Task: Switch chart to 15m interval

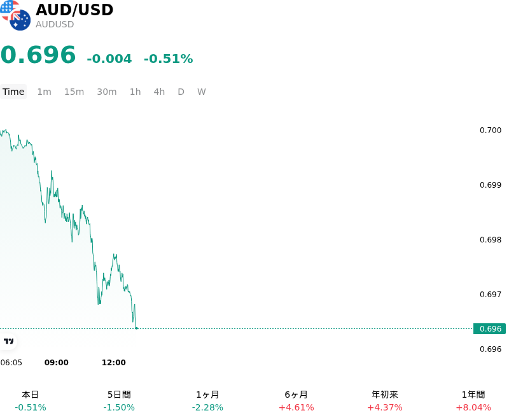Action: click(x=74, y=92)
